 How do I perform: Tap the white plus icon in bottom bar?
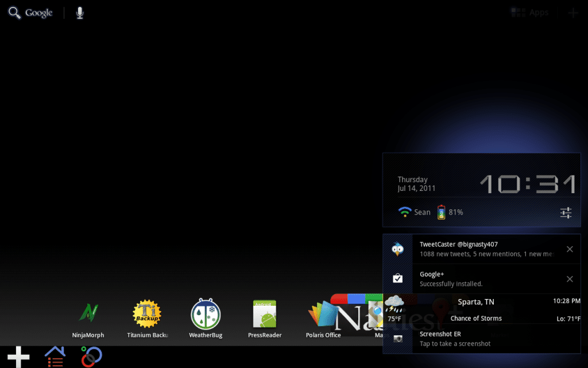point(18,356)
